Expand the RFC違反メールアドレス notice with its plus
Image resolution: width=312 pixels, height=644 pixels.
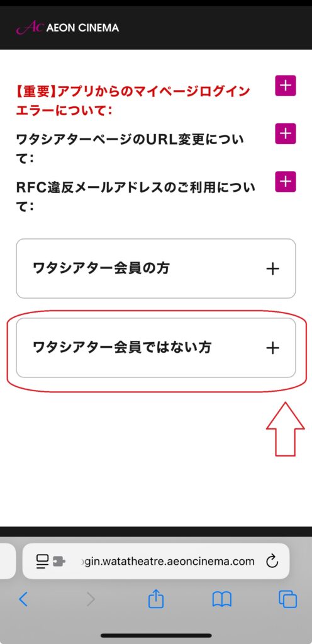click(286, 181)
